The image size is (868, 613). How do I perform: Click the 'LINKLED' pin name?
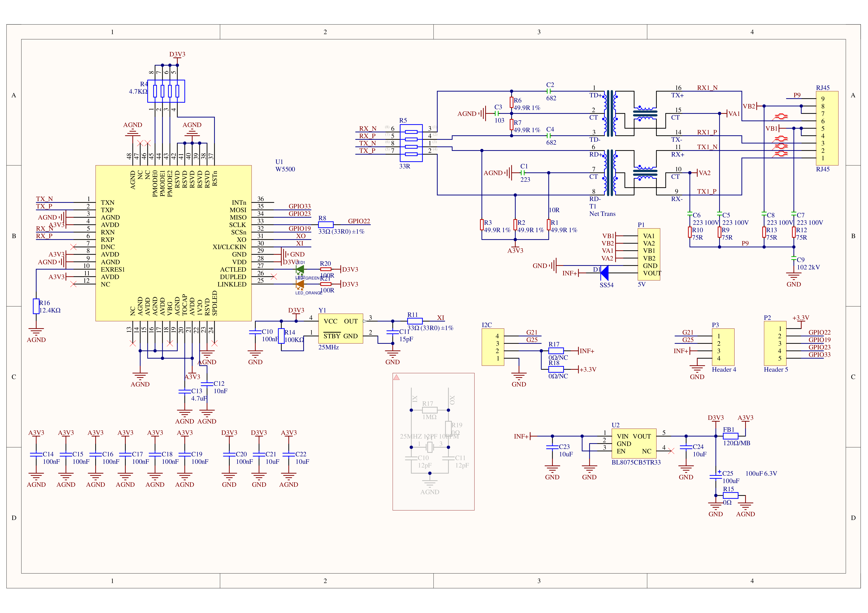click(x=232, y=284)
